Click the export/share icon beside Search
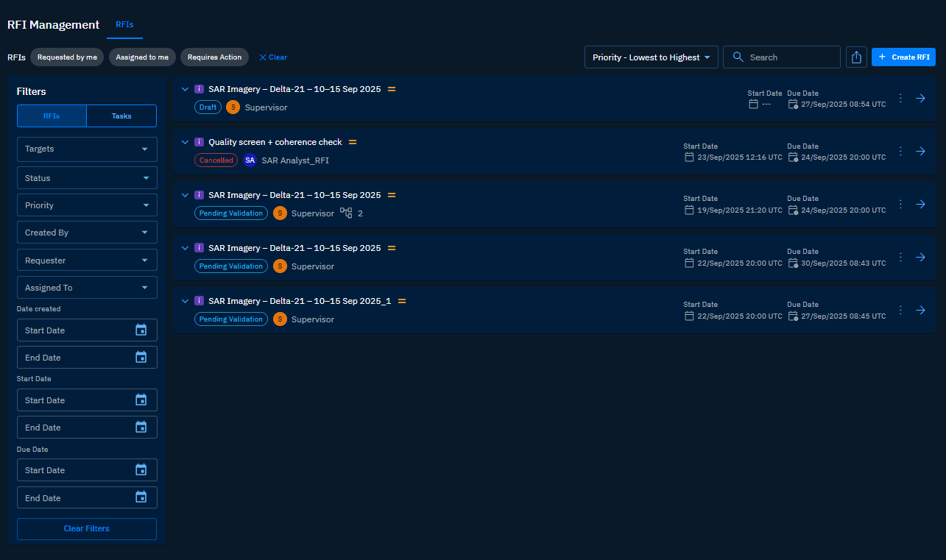946x560 pixels. [856, 57]
